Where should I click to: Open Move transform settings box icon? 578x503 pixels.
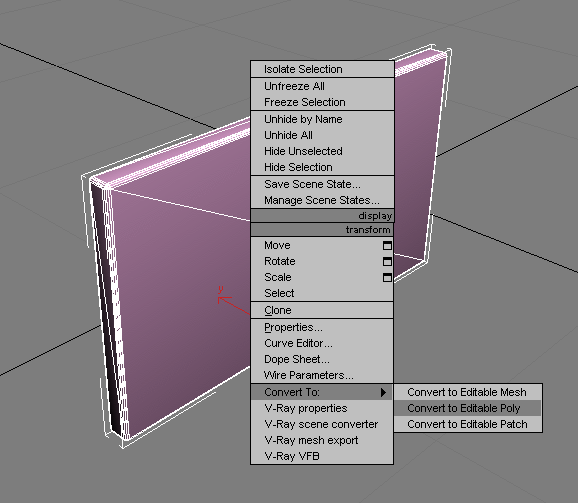click(x=387, y=245)
